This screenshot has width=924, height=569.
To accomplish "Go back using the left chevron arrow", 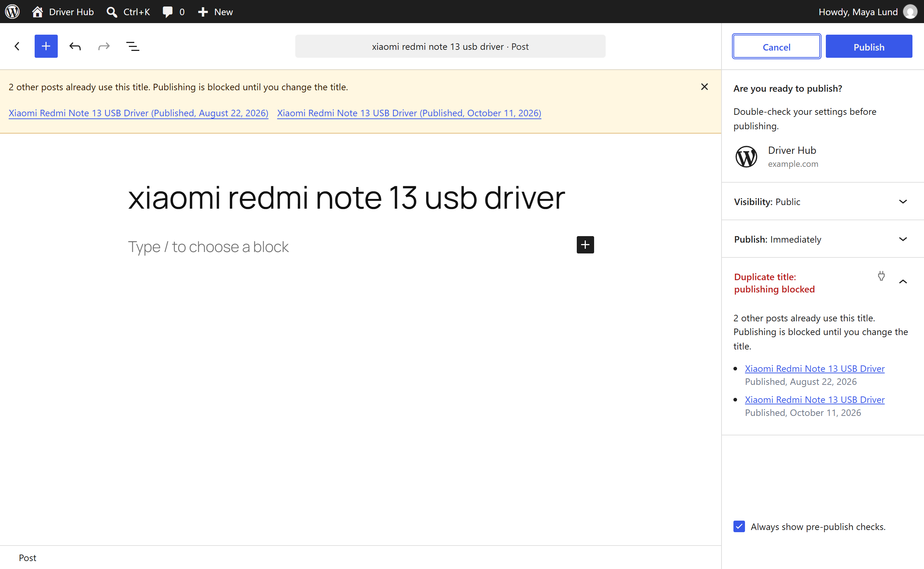I will [x=17, y=46].
